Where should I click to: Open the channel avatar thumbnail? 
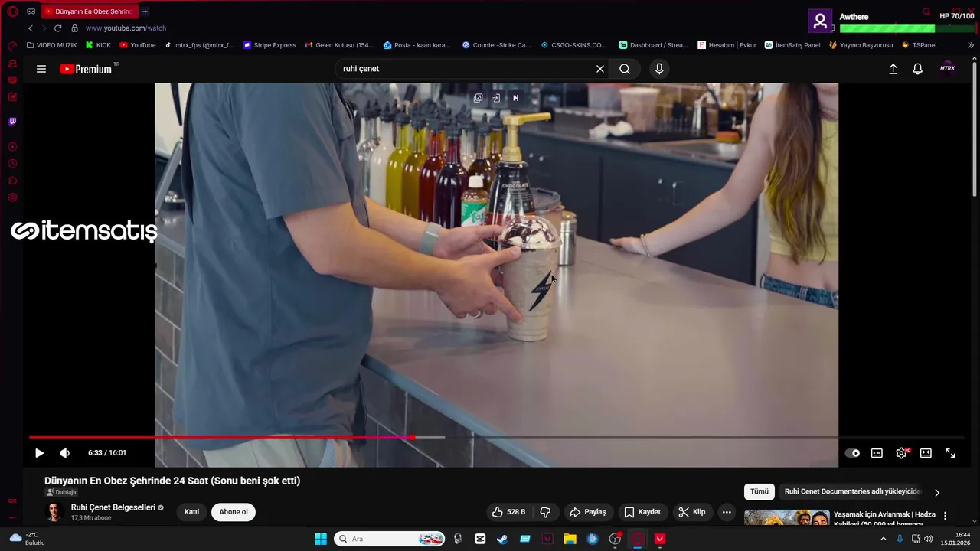click(54, 512)
